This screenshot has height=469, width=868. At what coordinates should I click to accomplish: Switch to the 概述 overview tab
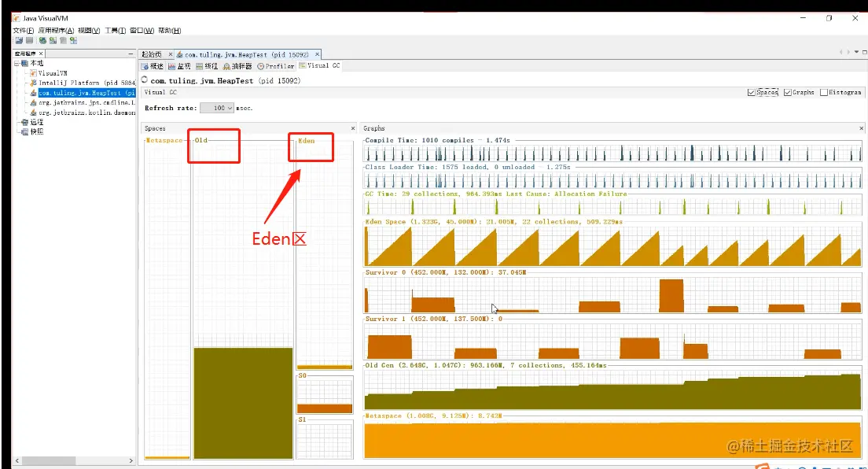pyautogui.click(x=153, y=66)
